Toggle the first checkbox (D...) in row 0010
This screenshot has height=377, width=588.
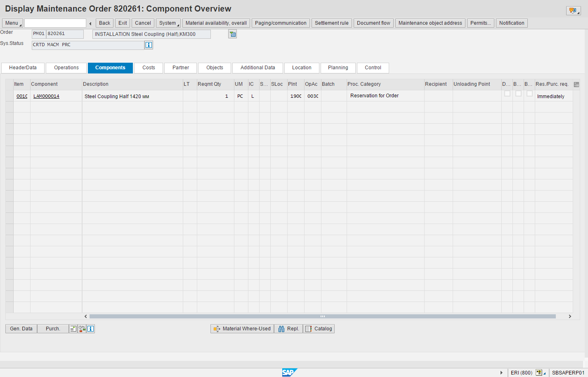[x=507, y=94]
